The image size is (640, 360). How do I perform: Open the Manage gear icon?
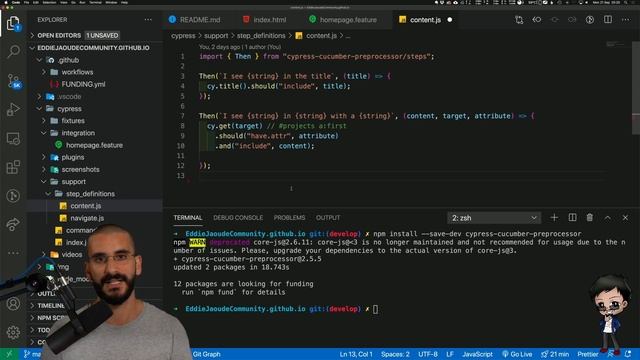click(13, 332)
